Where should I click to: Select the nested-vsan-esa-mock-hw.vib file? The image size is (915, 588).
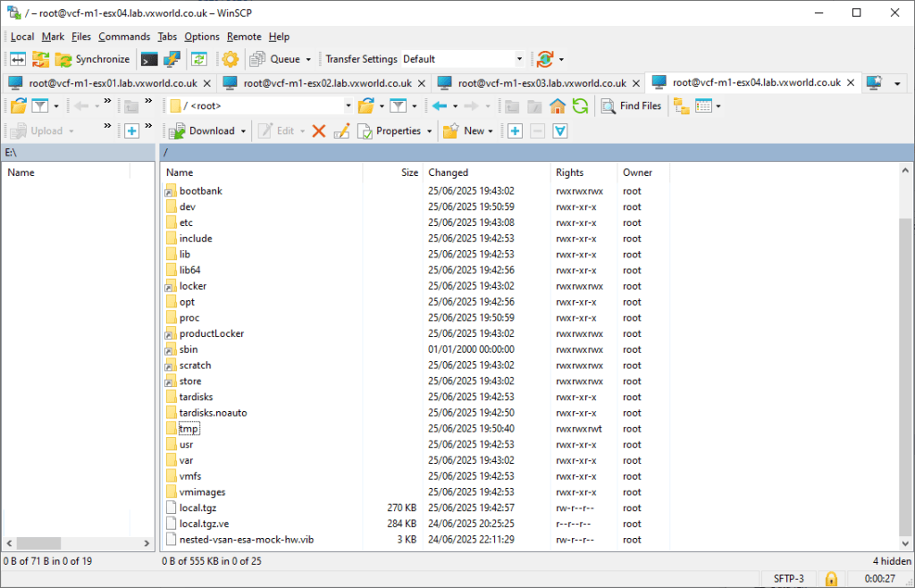pyautogui.click(x=246, y=540)
